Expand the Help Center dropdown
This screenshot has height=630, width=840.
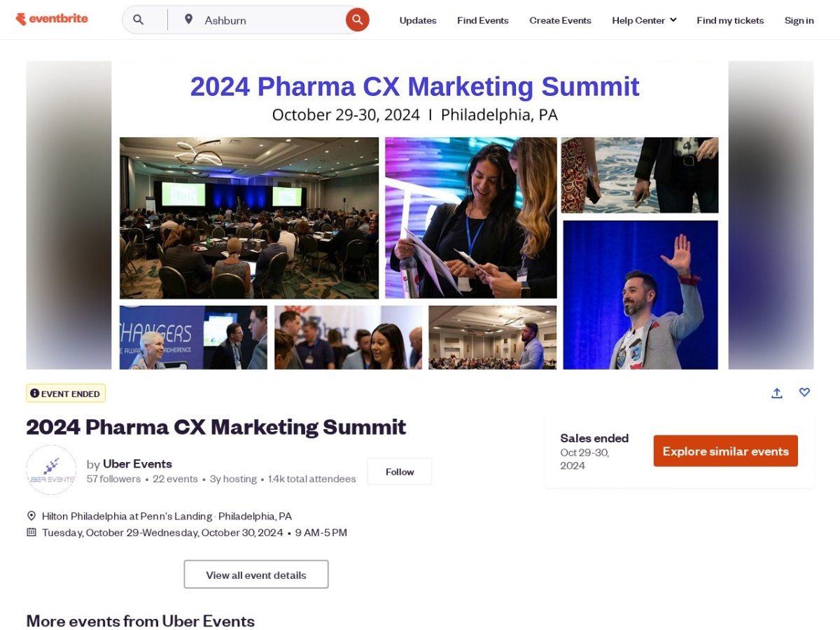pos(644,20)
